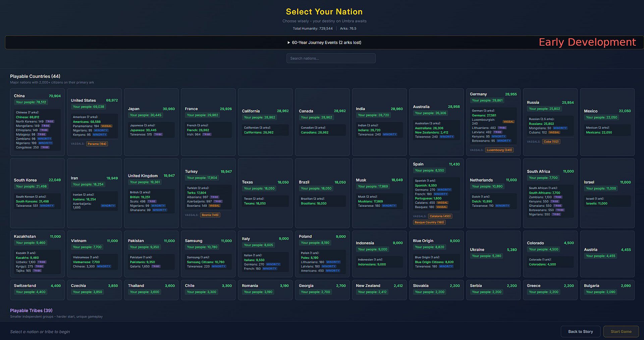Select the Kazakhstan nation card
Image resolution: width=644 pixels, height=340 pixels.
(37, 254)
